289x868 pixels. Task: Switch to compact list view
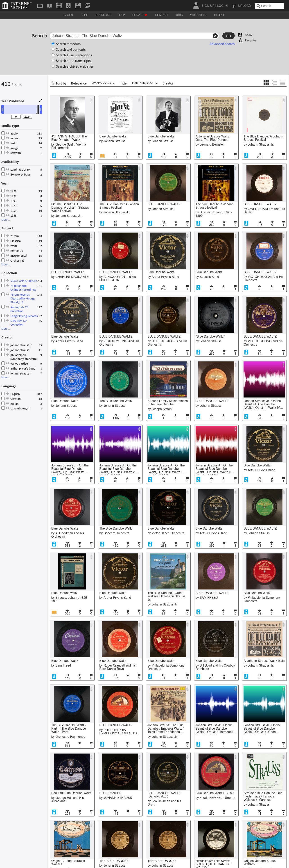[282, 82]
